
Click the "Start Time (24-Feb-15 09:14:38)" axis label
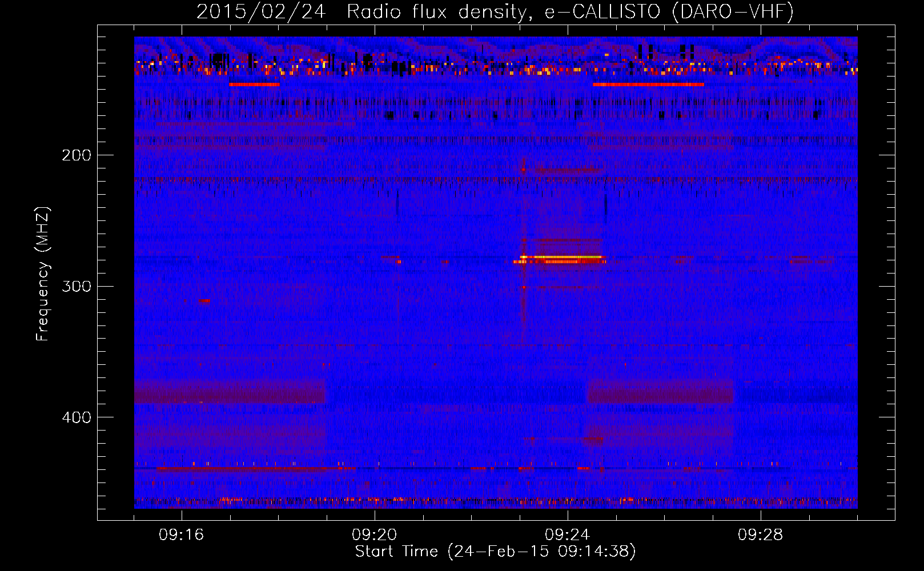click(495, 552)
